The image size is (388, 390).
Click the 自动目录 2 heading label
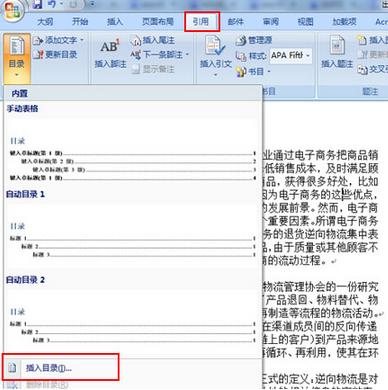point(25,280)
